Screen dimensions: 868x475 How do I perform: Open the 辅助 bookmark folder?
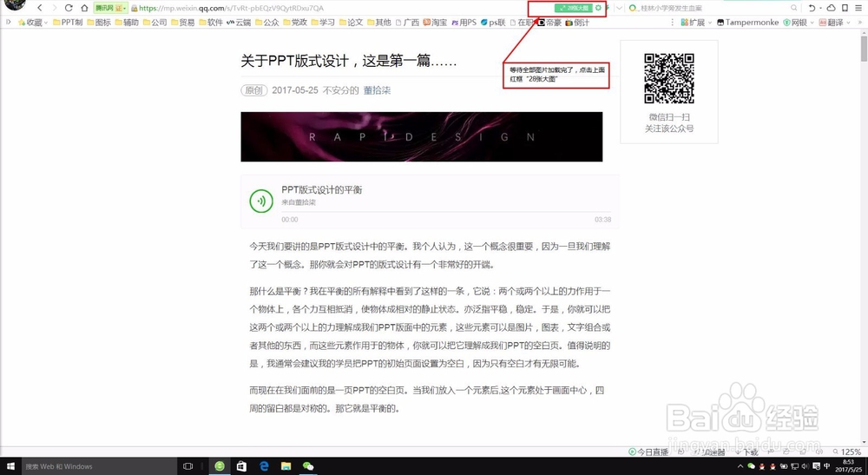click(x=127, y=23)
